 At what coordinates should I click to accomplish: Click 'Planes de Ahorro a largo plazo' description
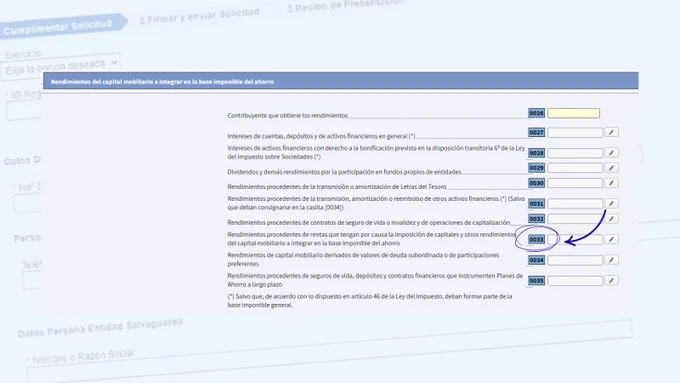(x=375, y=280)
